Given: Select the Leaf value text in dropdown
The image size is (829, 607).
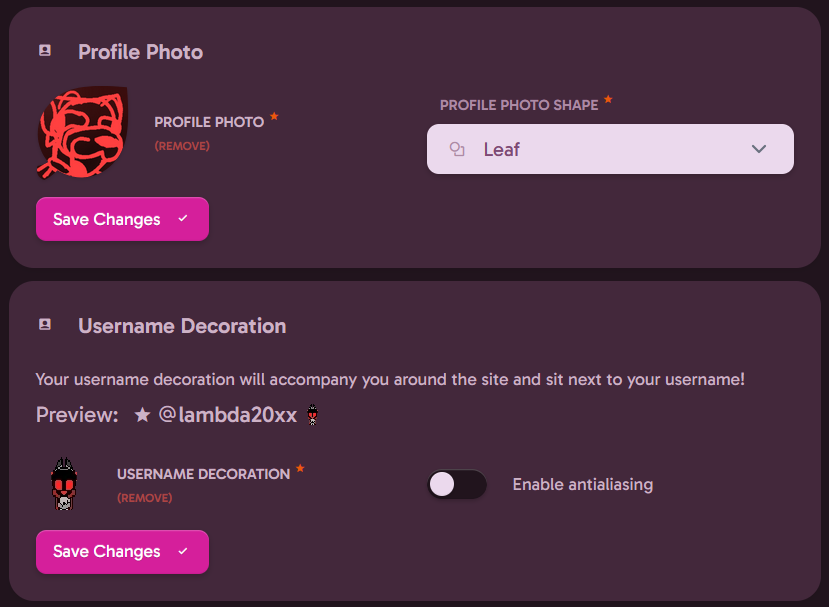Looking at the screenshot, I should point(501,150).
